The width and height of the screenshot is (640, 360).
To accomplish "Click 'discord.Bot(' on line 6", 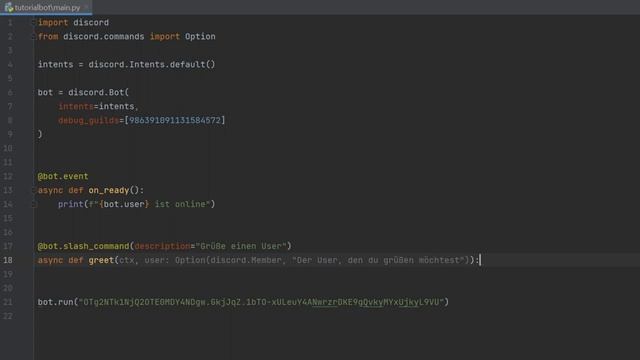I will coord(98,93).
